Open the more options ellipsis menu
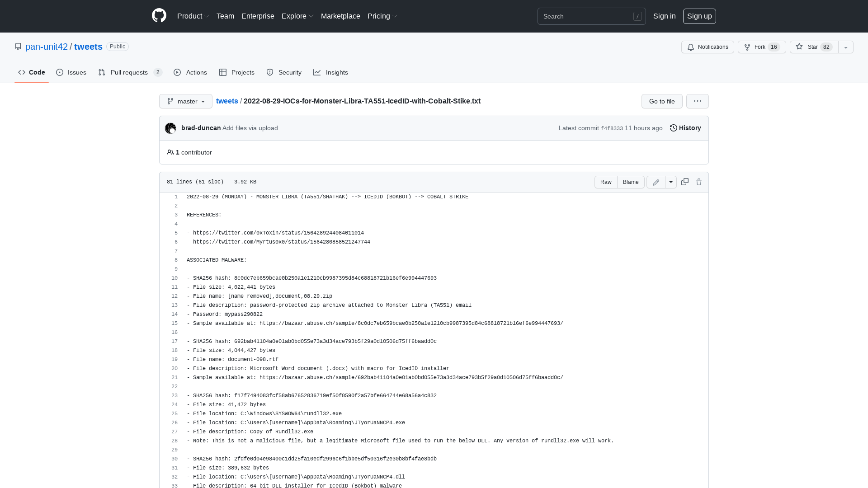This screenshot has width=868, height=488. [697, 101]
